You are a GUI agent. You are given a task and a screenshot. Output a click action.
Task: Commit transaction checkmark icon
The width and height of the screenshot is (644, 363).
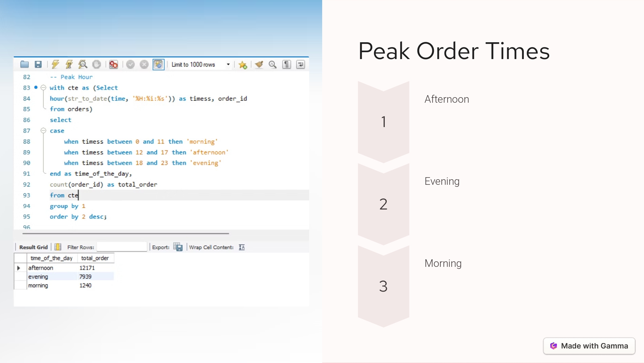pos(130,64)
